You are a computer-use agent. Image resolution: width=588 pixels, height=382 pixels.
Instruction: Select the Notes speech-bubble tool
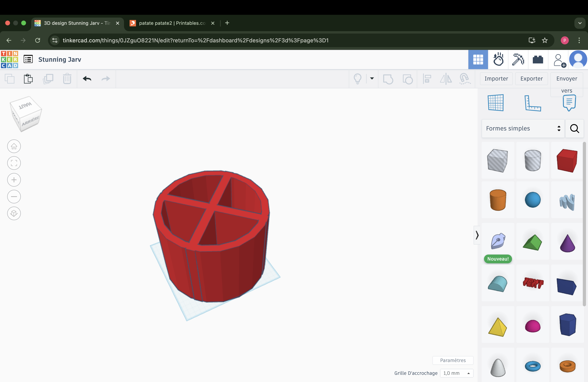point(569,103)
